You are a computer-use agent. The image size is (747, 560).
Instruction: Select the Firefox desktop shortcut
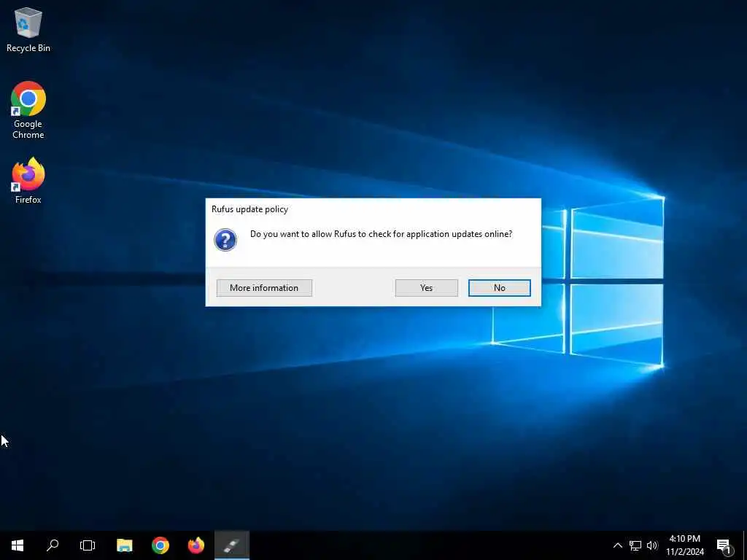coord(28,181)
